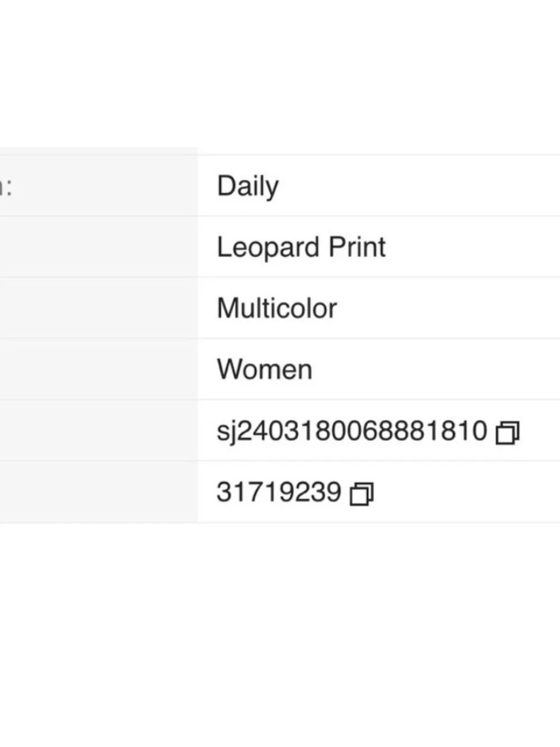
Task: Click the blank white area above the table
Action: (x=280, y=73)
